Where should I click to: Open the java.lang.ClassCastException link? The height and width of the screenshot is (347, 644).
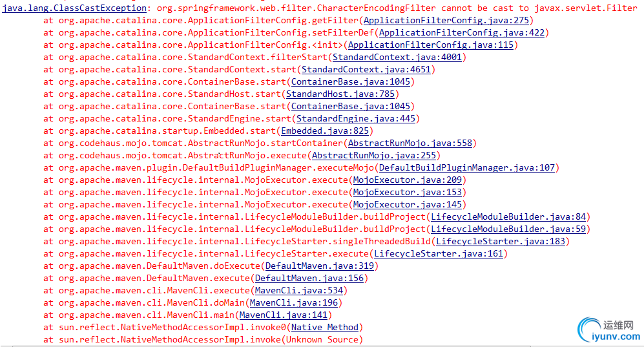74,8
